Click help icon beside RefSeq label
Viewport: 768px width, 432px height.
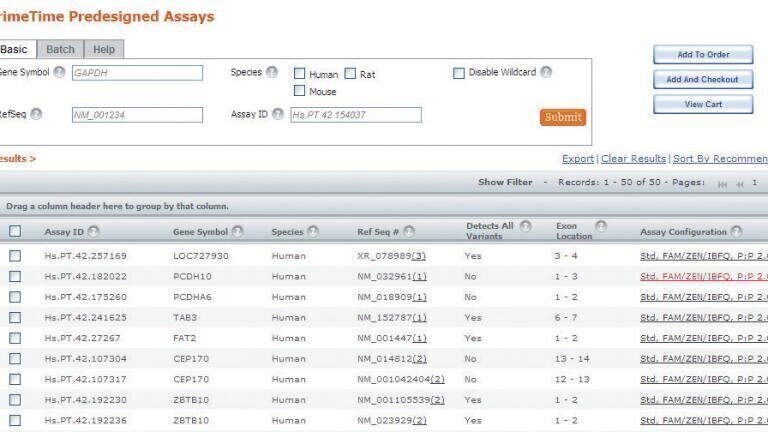[x=36, y=114]
